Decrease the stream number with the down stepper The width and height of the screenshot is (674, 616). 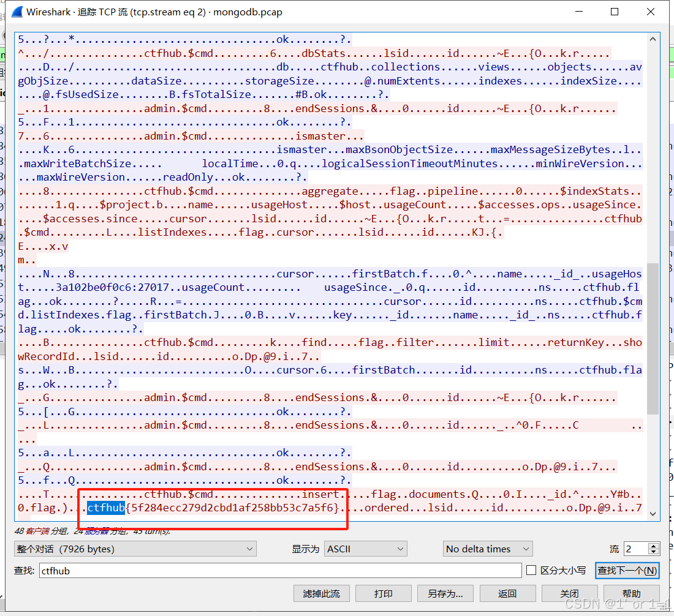coord(652,552)
